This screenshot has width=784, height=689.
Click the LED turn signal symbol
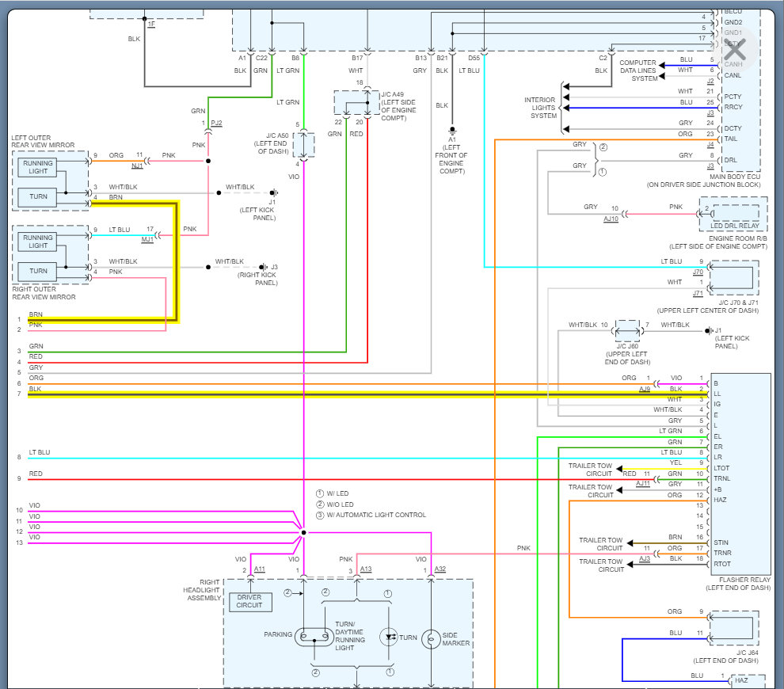[389, 637]
